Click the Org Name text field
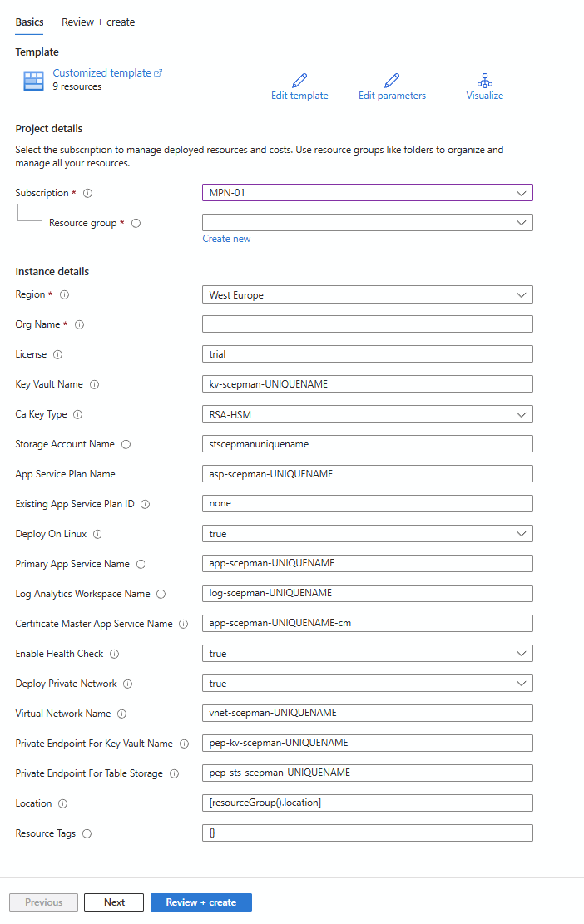The image size is (584, 924). (x=367, y=324)
